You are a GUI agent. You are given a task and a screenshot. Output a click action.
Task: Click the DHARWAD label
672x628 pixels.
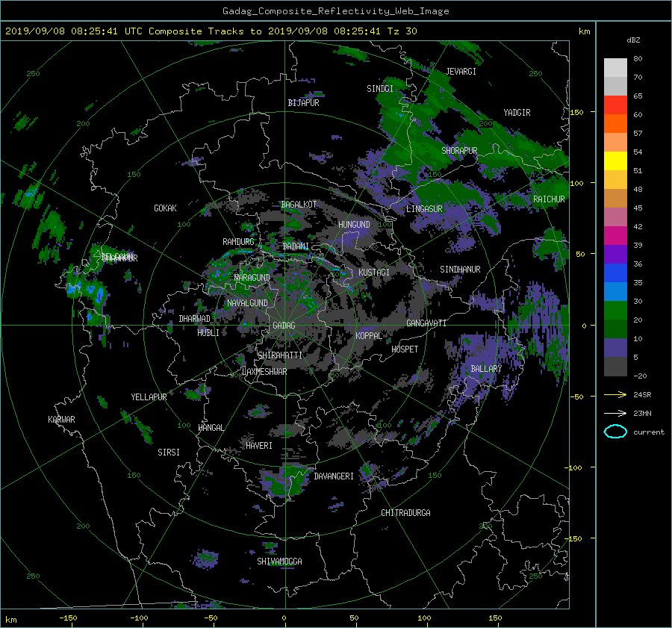195,319
